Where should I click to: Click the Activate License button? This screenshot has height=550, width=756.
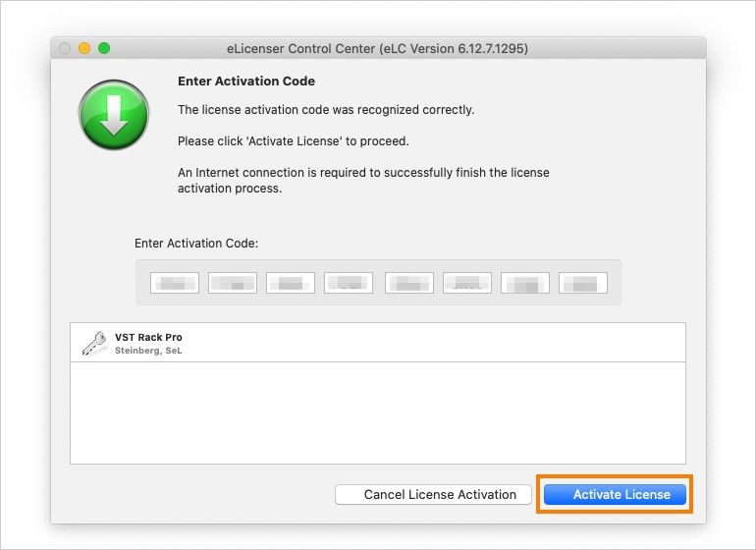tap(615, 495)
